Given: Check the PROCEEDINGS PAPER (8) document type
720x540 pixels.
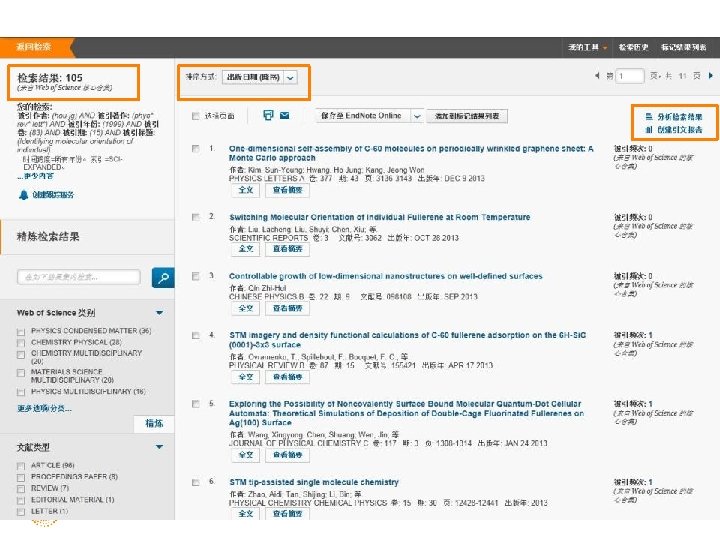Looking at the screenshot, I should pos(21,478).
